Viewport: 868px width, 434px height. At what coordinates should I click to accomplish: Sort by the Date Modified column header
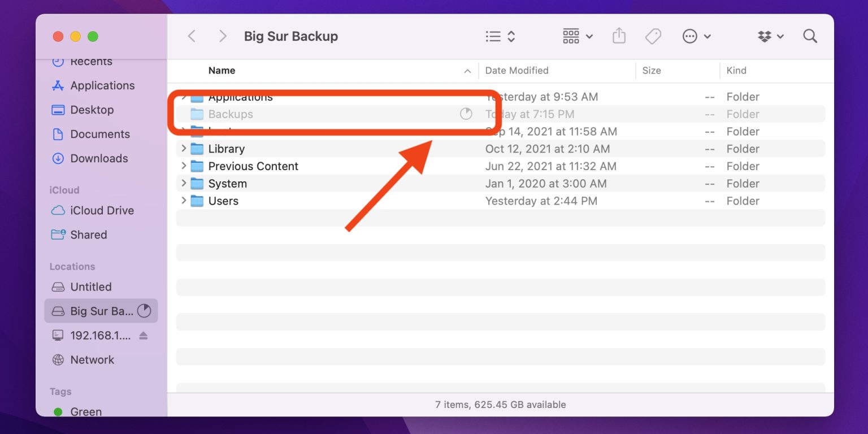(x=517, y=70)
